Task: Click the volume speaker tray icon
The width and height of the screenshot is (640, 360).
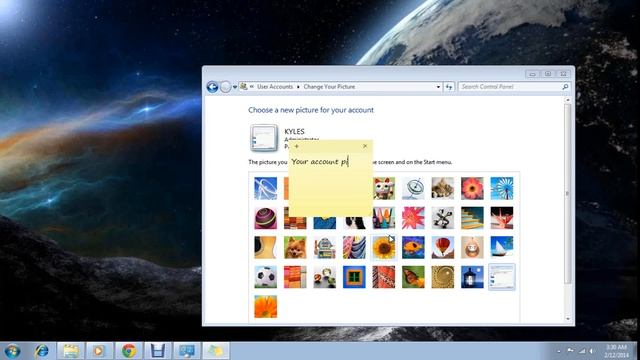Action: (591, 351)
